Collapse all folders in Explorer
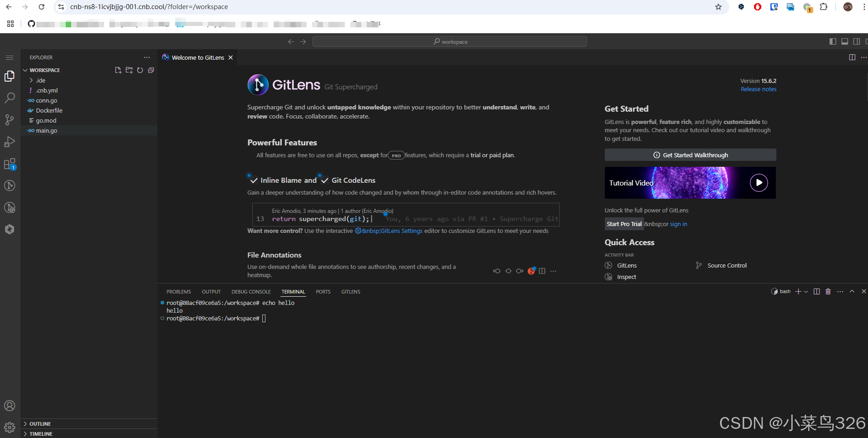Screen dimensions: 868x438 tap(151, 70)
